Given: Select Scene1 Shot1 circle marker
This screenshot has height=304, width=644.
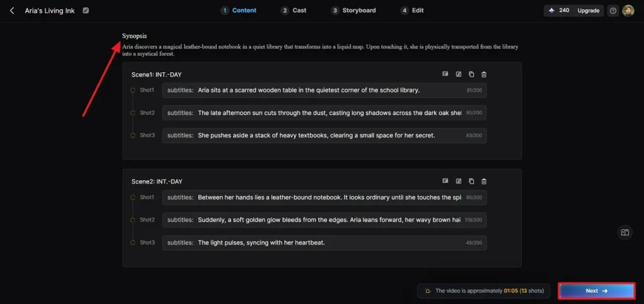Looking at the screenshot, I should coord(133,90).
